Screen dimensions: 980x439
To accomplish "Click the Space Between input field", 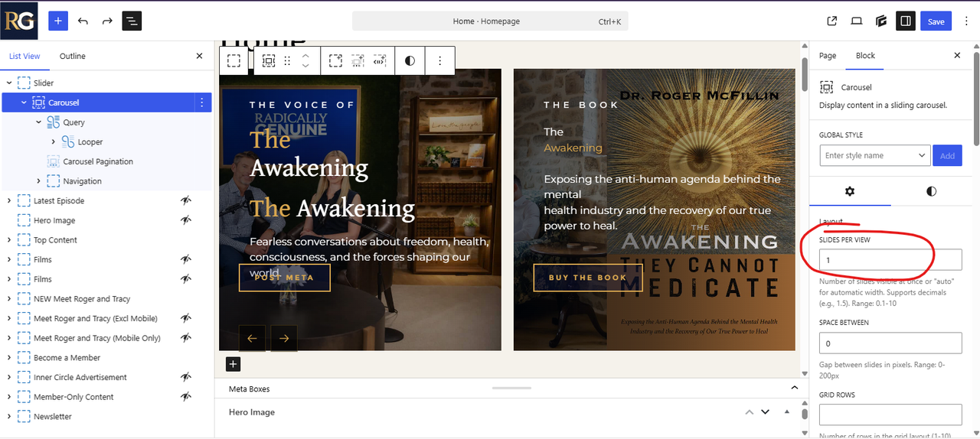I will (890, 343).
